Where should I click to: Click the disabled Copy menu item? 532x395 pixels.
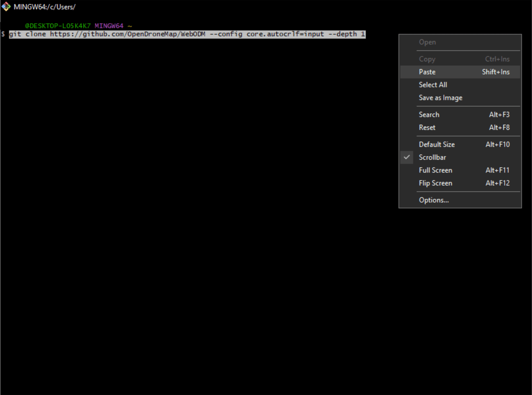click(427, 59)
